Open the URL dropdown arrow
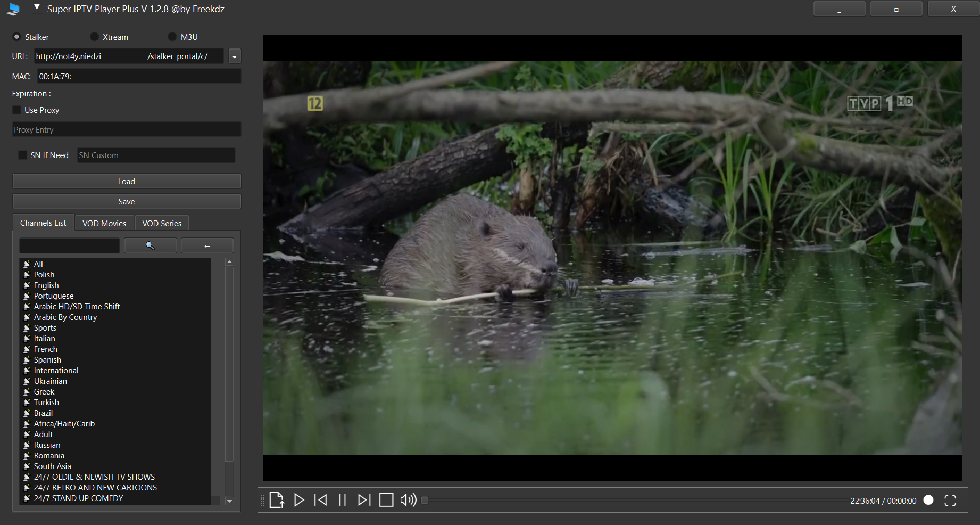Screen dimensions: 980x525 [x=234, y=56]
